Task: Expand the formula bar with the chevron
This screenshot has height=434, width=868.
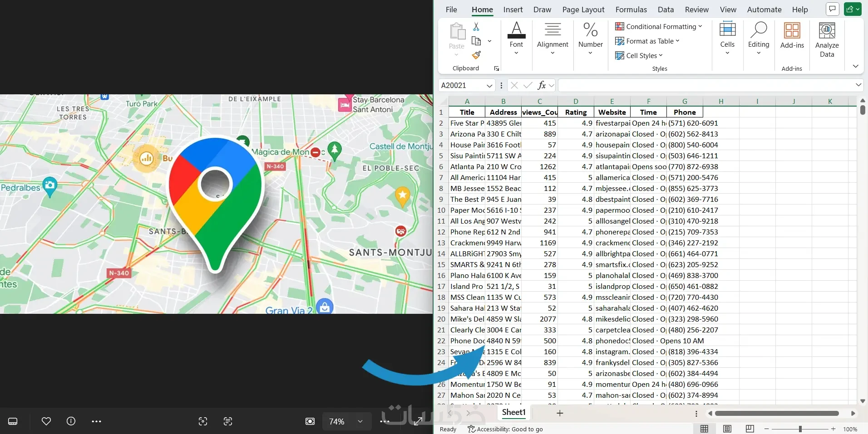Action: click(x=858, y=85)
